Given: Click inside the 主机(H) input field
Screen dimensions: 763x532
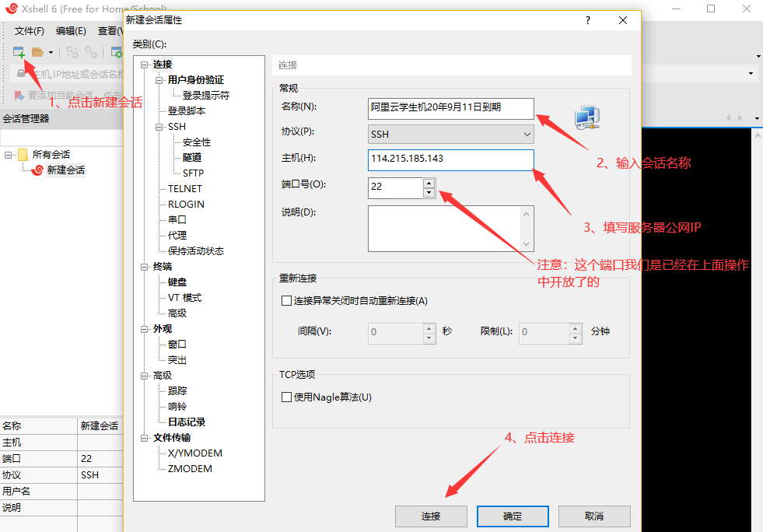Looking at the screenshot, I should coord(450,160).
